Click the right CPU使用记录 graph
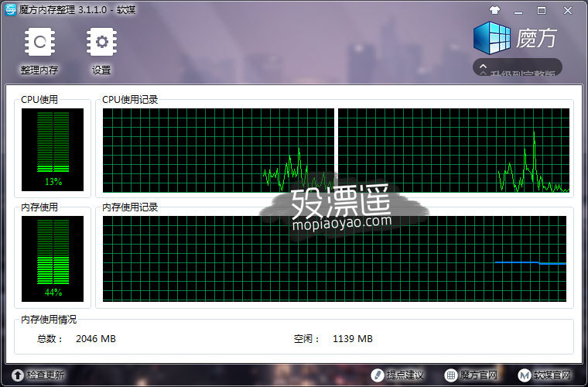 [x=453, y=150]
